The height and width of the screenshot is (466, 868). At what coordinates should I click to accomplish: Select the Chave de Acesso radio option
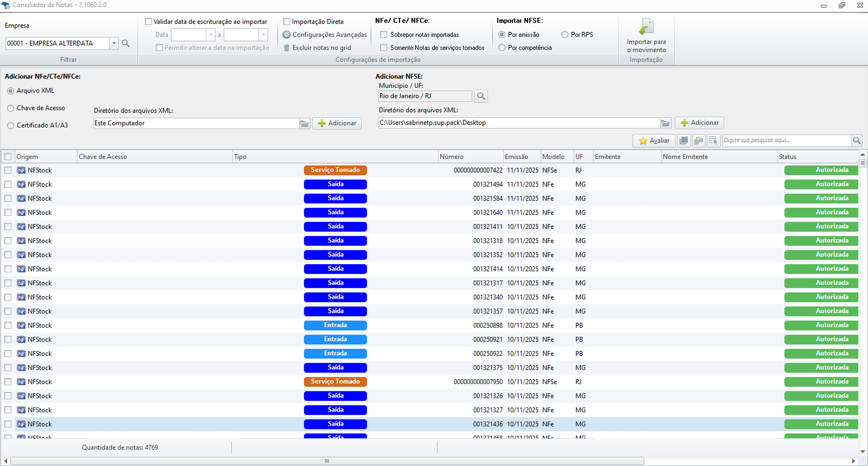(x=11, y=108)
